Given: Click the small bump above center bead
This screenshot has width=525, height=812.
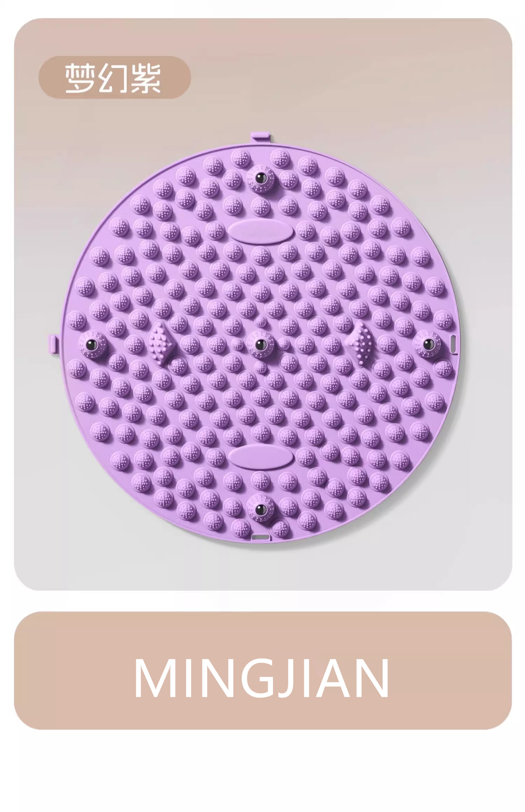Looking at the screenshot, I should tap(260, 322).
